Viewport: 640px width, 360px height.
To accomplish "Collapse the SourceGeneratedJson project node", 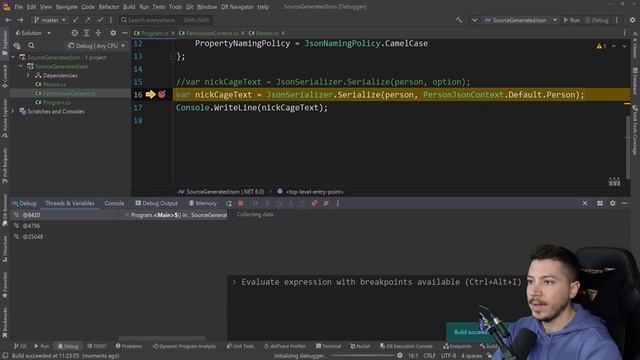I will point(21,66).
